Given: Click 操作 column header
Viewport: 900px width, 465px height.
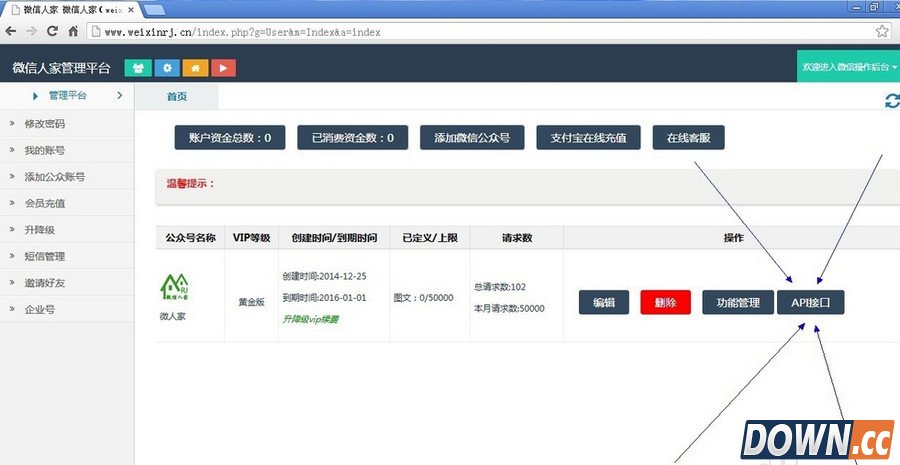Looking at the screenshot, I should [734, 238].
